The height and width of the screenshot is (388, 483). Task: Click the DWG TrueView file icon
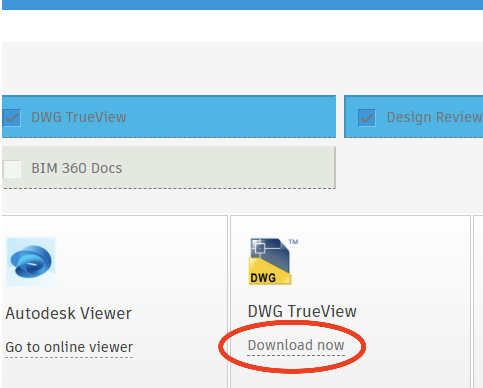[270, 261]
